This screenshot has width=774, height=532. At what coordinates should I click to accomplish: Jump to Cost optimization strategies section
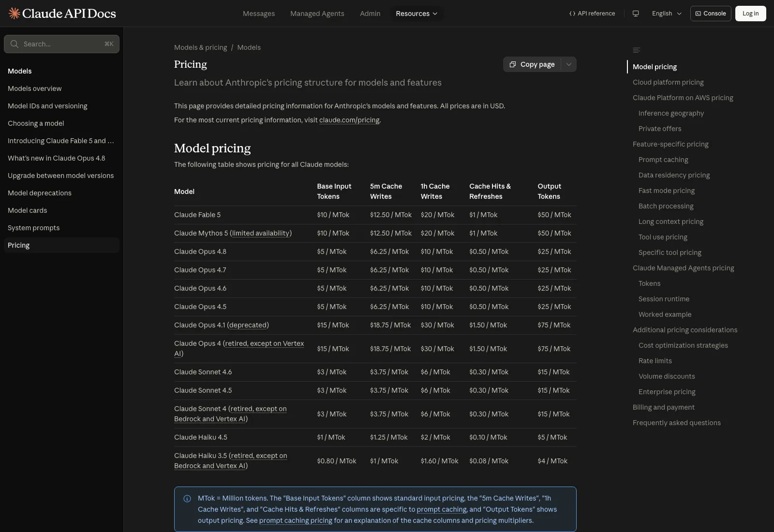pos(683,345)
